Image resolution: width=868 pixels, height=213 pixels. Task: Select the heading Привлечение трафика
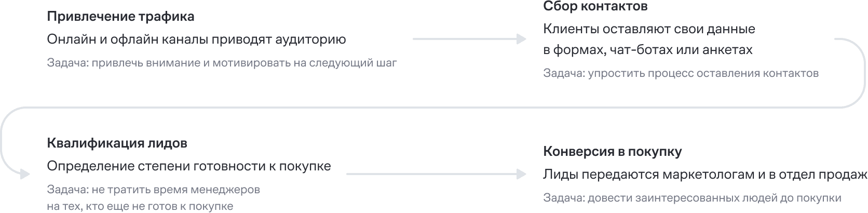[120, 17]
